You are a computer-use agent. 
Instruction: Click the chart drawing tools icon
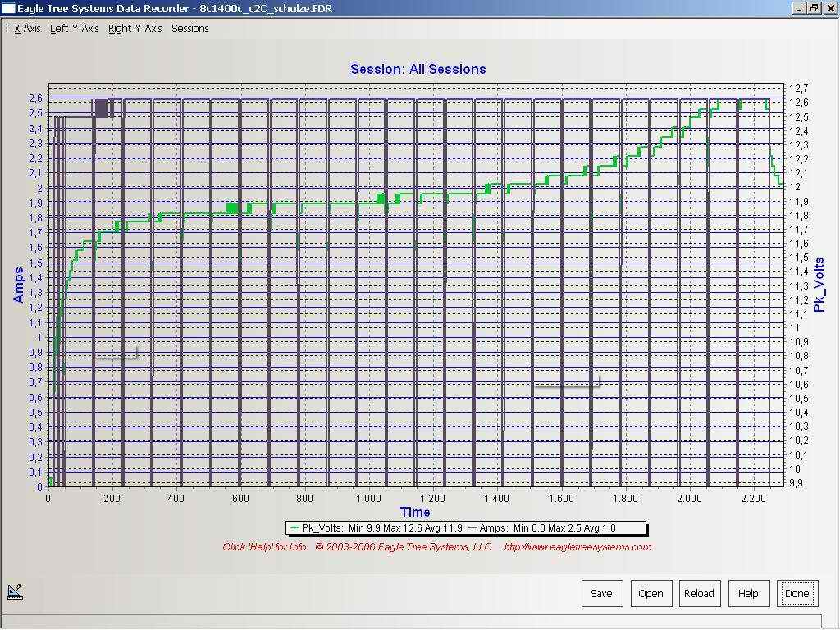(x=14, y=590)
